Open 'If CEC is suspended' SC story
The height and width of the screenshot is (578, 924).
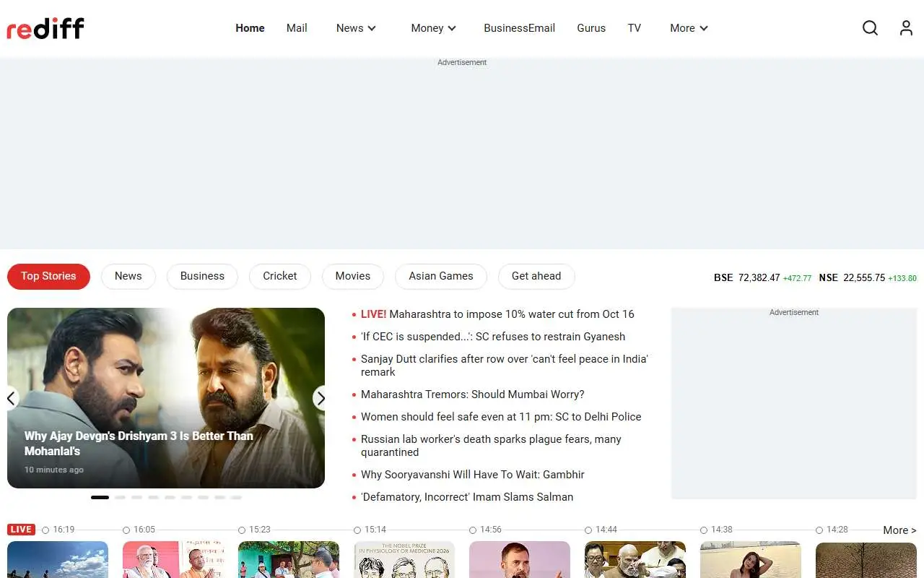(493, 337)
